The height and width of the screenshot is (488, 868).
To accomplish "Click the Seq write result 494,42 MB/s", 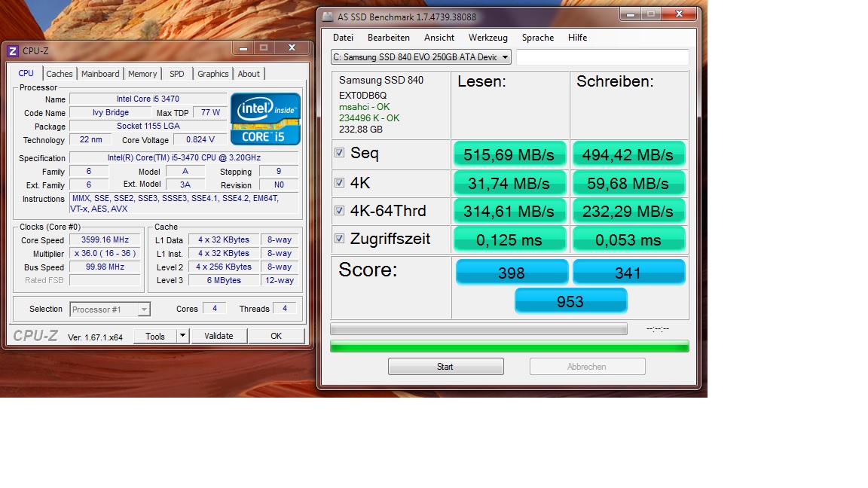I will coord(628,154).
